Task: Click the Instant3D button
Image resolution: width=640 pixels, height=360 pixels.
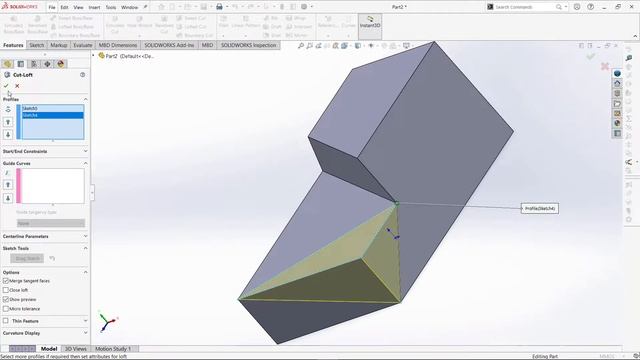Action: [370, 25]
